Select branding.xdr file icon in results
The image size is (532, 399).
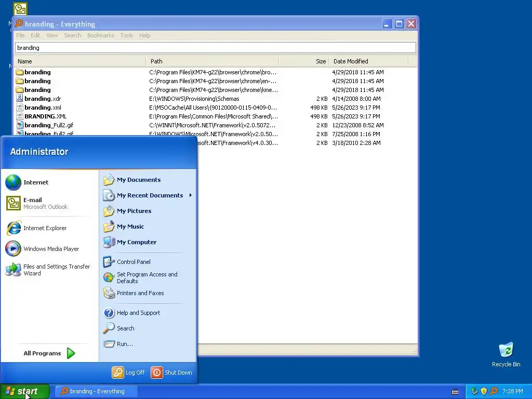tap(20, 99)
